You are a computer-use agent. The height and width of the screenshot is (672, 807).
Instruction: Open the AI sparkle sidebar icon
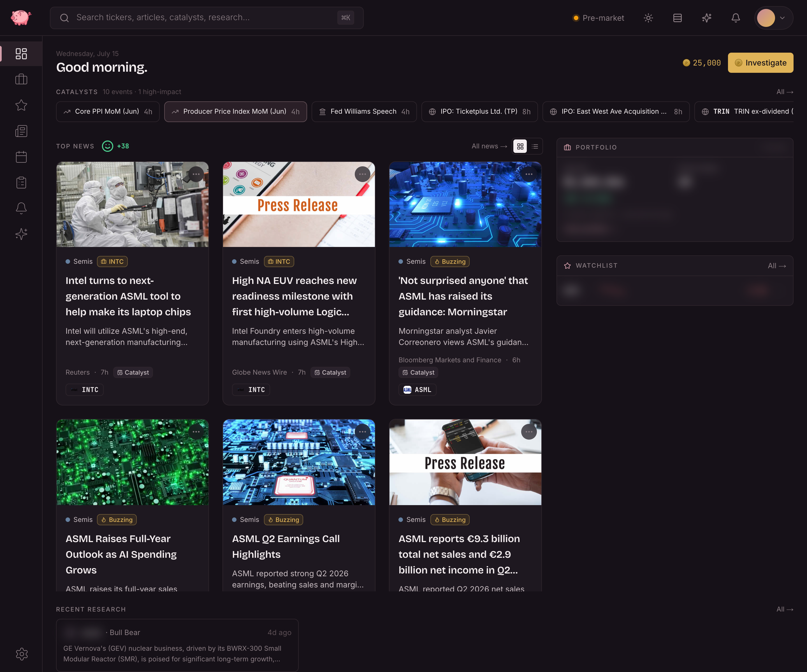(x=21, y=234)
